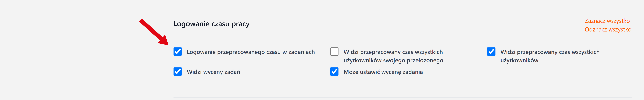The height and width of the screenshot is (100, 644).
Task: Click the 'użytkowników swojego przełożonego' label line
Action: pyautogui.click(x=393, y=60)
